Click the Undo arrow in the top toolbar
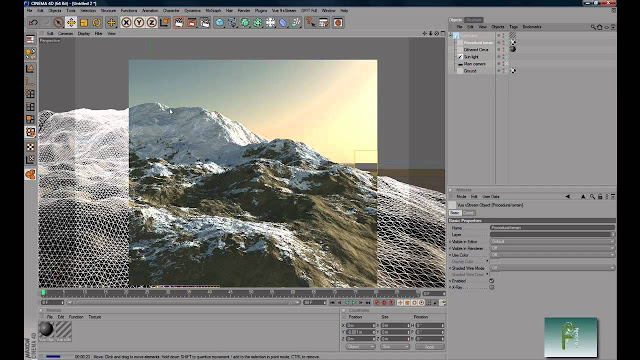The height and width of the screenshot is (360, 640). (33, 23)
